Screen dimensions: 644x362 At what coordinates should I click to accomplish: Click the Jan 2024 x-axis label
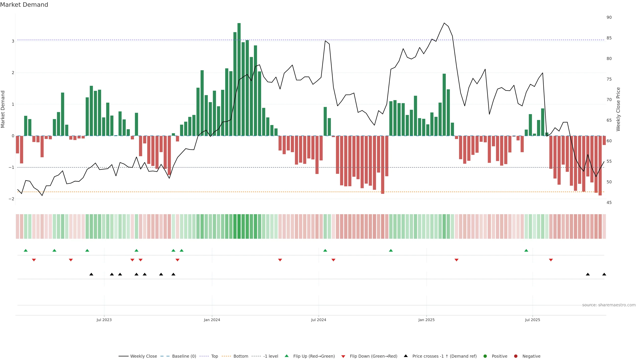pyautogui.click(x=212, y=320)
